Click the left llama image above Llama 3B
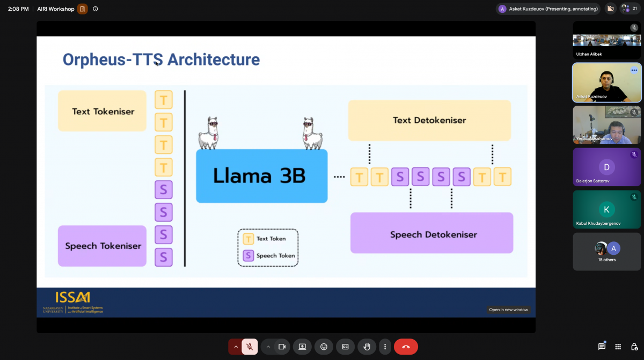 209,133
